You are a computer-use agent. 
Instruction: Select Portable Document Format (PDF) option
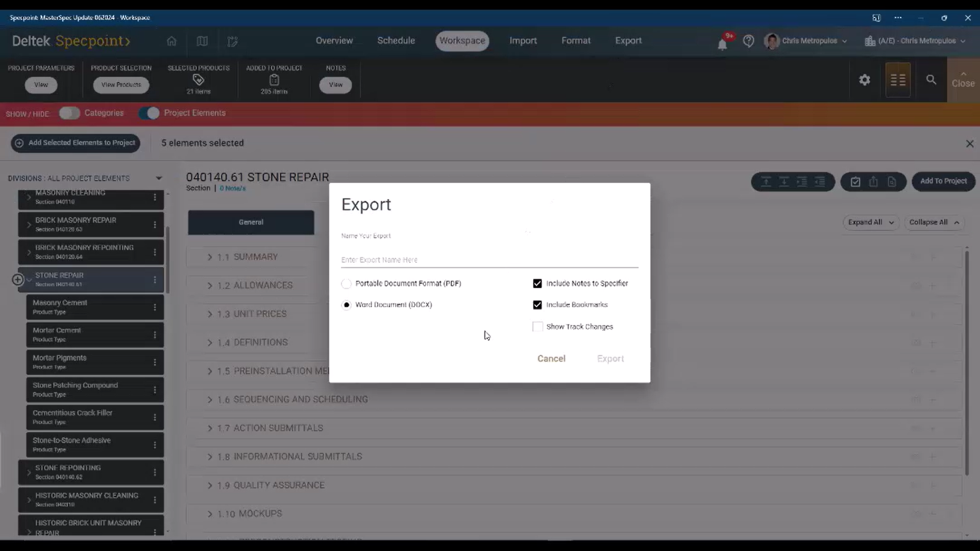coord(347,284)
